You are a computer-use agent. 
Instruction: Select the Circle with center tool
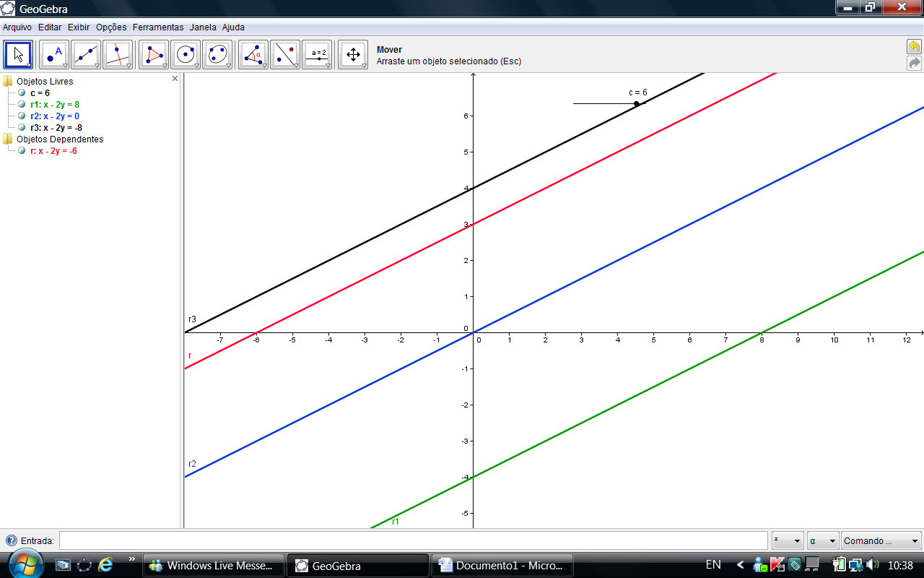point(186,54)
